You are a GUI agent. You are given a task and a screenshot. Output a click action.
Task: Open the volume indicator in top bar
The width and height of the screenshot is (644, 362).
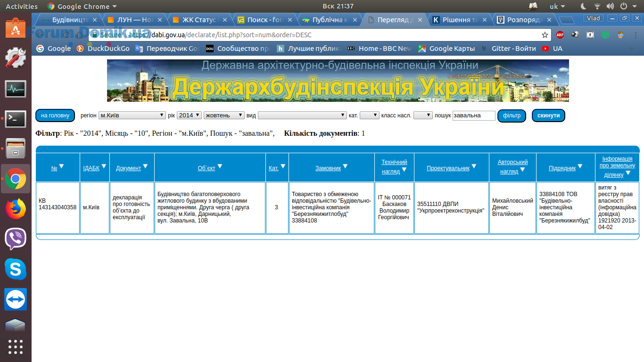[x=610, y=7]
